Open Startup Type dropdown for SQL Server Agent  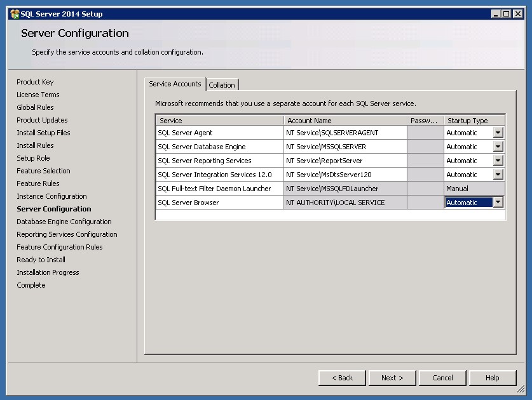498,133
